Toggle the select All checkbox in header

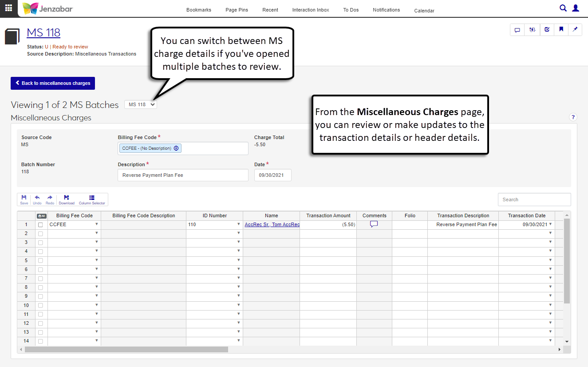point(41,216)
